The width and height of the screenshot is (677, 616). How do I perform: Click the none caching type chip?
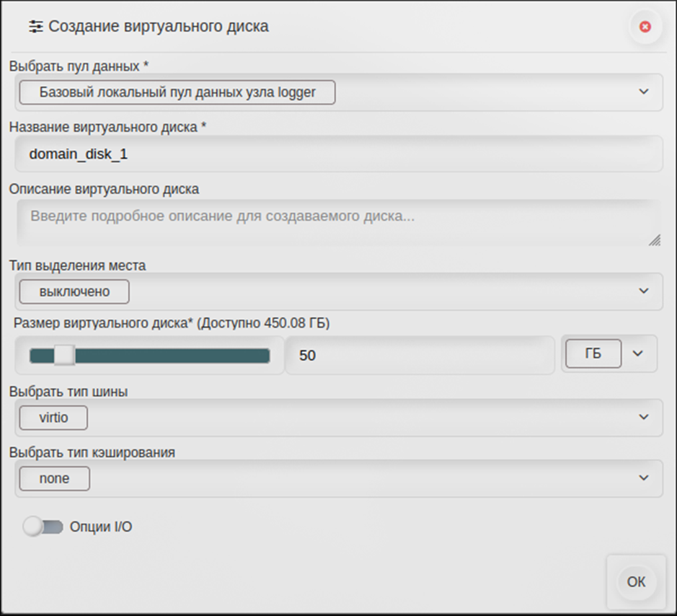click(54, 479)
